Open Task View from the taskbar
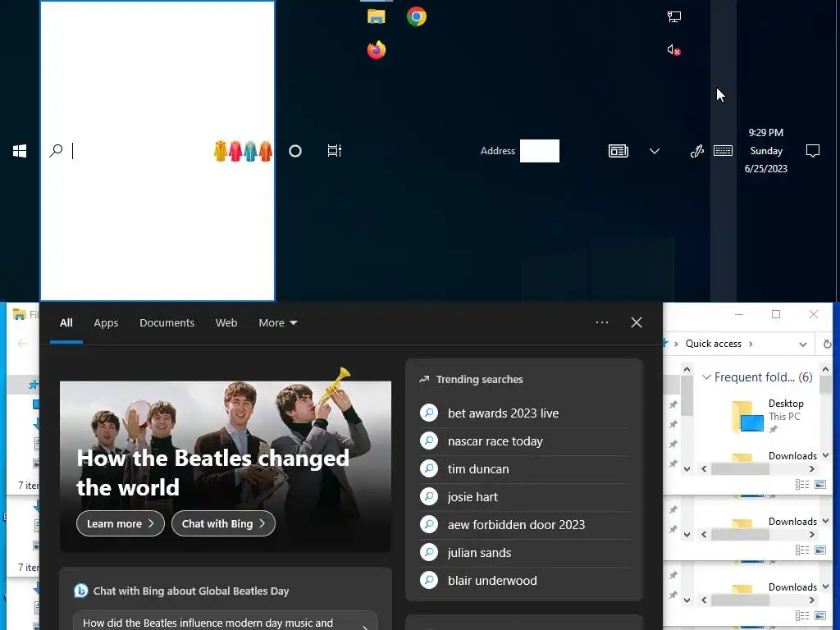Viewport: 840px width, 630px height. click(335, 151)
